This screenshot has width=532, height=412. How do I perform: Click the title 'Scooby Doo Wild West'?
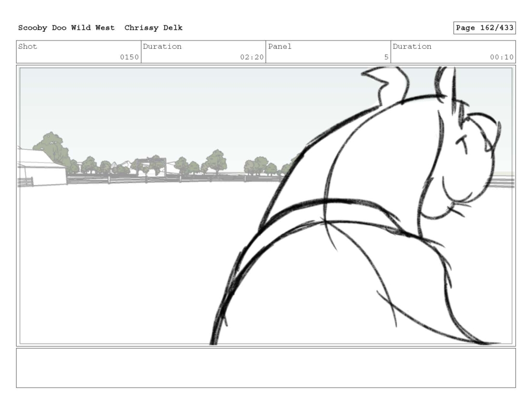[66, 28]
